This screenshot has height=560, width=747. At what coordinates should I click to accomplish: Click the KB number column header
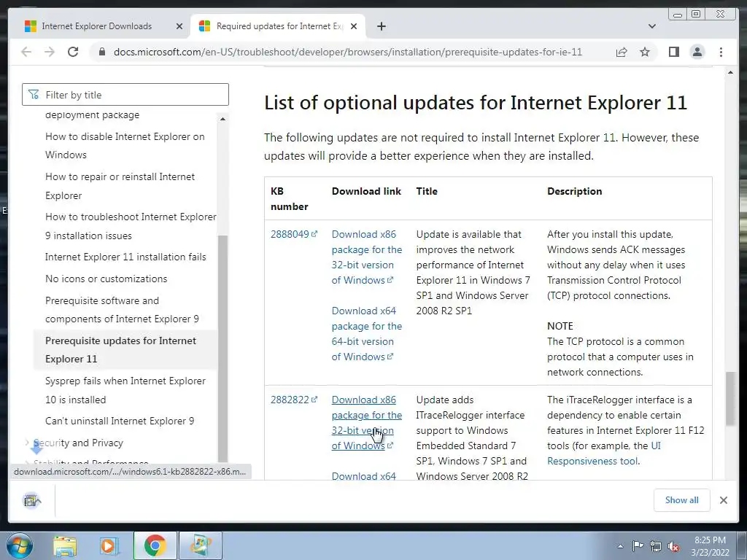click(x=289, y=198)
